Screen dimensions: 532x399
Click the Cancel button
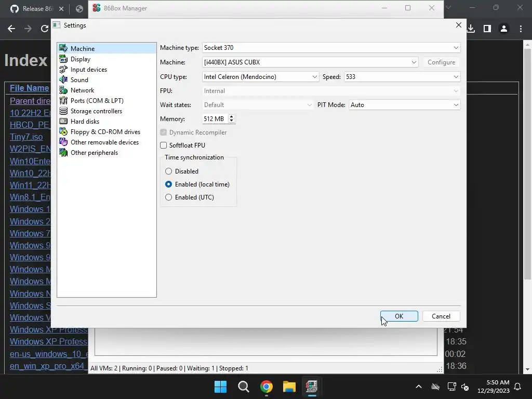click(x=441, y=316)
